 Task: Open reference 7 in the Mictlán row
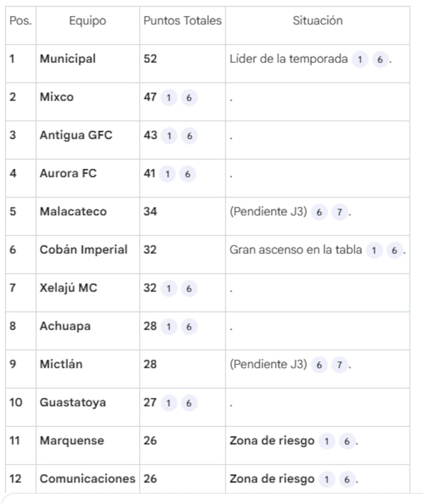(x=339, y=365)
